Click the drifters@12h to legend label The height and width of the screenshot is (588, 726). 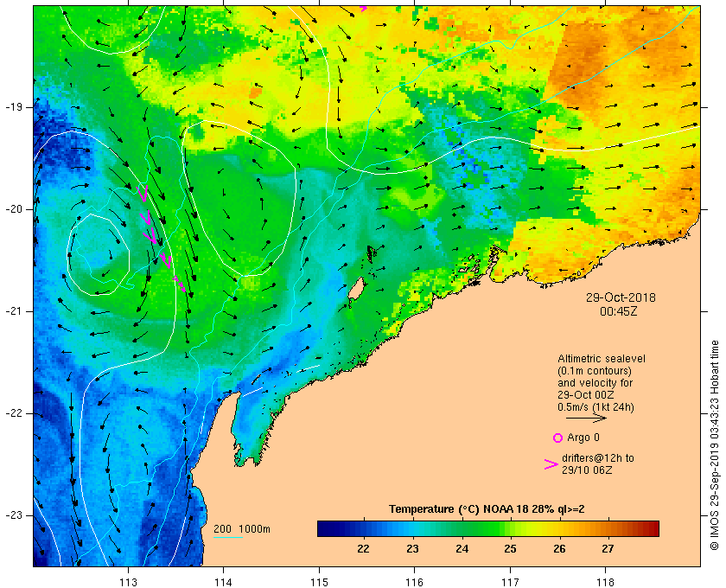coord(598,458)
